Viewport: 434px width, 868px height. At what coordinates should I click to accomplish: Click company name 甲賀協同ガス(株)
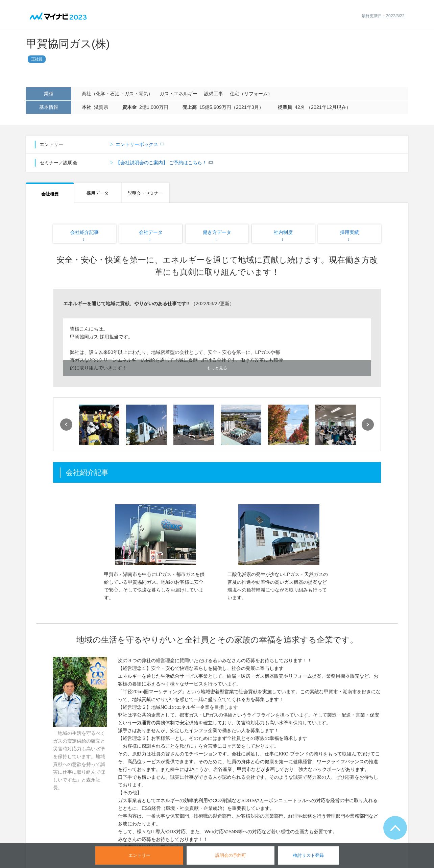tap(68, 44)
